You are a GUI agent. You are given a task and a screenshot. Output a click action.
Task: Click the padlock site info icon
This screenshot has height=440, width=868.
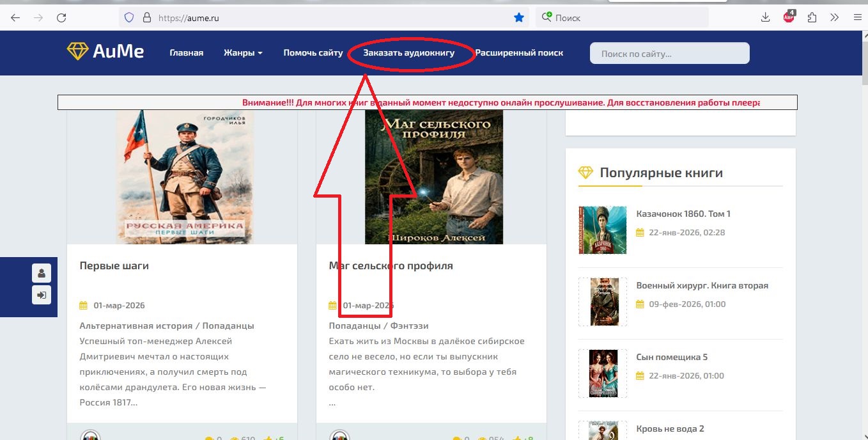tap(146, 18)
